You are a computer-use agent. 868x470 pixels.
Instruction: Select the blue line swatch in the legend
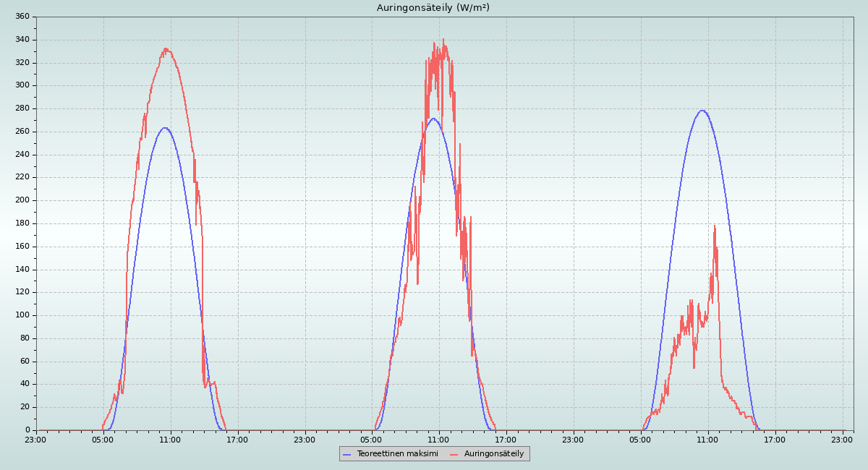point(347,454)
